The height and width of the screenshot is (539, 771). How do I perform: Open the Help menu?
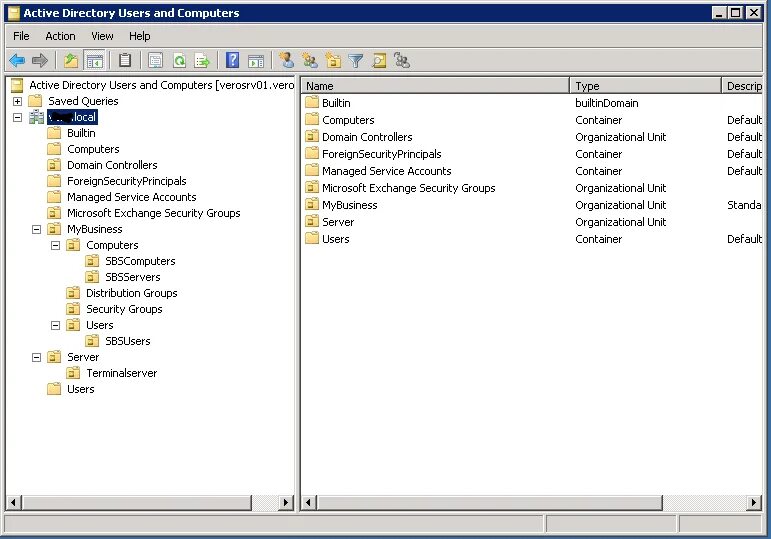[x=140, y=36]
